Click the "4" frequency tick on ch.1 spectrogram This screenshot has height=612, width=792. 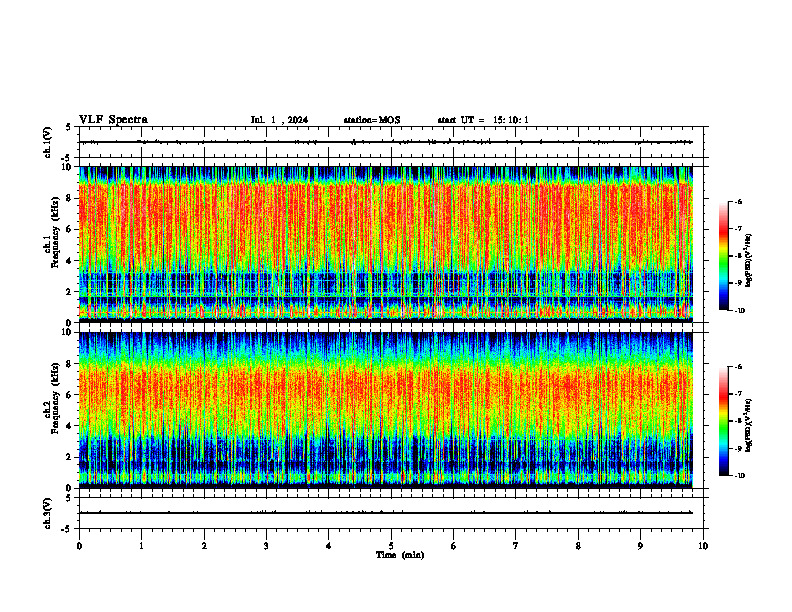tap(70, 261)
